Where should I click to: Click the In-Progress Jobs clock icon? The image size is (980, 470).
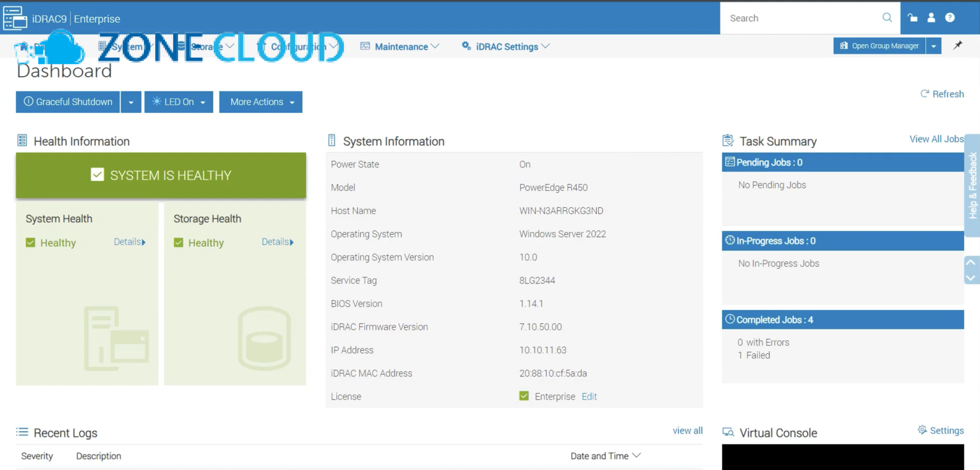[x=730, y=240]
